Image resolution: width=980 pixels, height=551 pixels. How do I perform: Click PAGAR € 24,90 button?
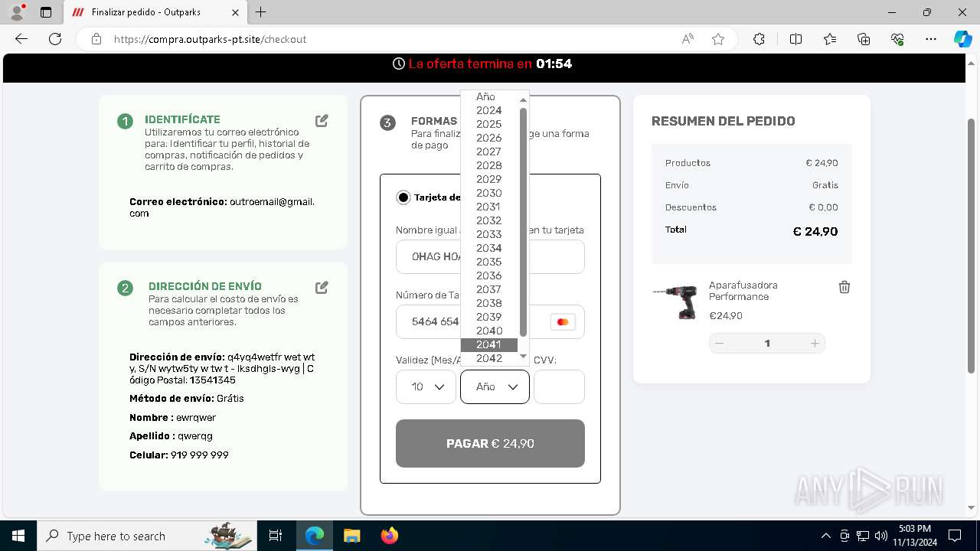tap(490, 443)
